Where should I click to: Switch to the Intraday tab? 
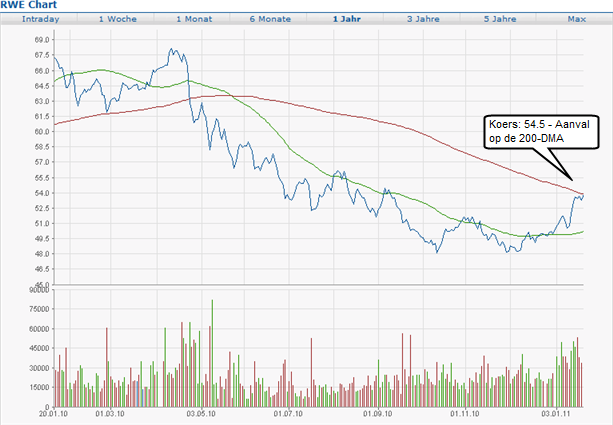tap(41, 19)
